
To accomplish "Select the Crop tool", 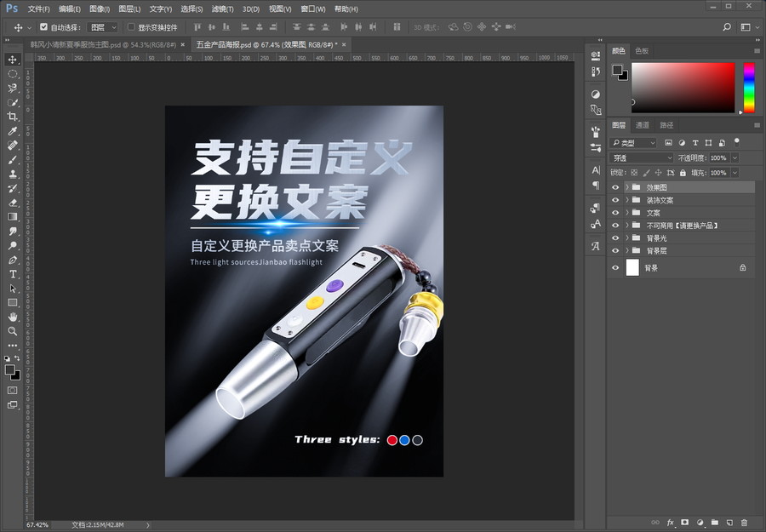I will tap(12, 117).
